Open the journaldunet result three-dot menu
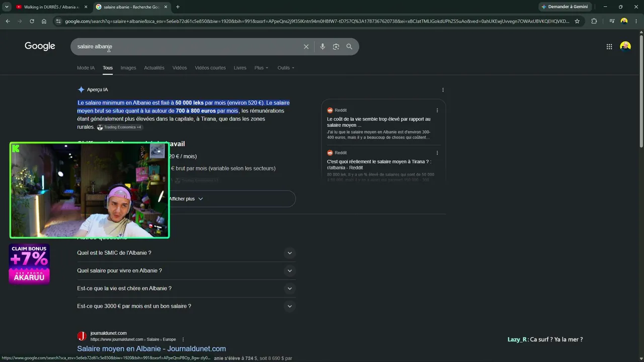This screenshot has width=644, height=362. point(183,339)
